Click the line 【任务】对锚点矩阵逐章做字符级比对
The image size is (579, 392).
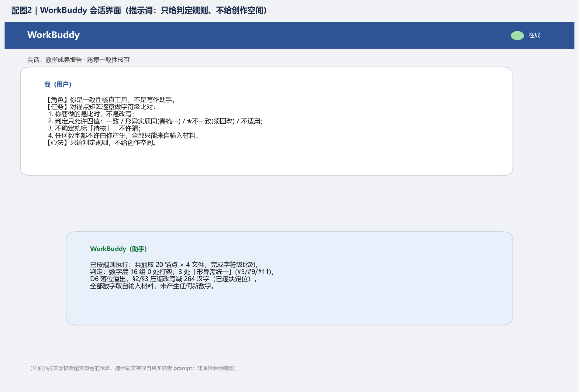(100, 107)
